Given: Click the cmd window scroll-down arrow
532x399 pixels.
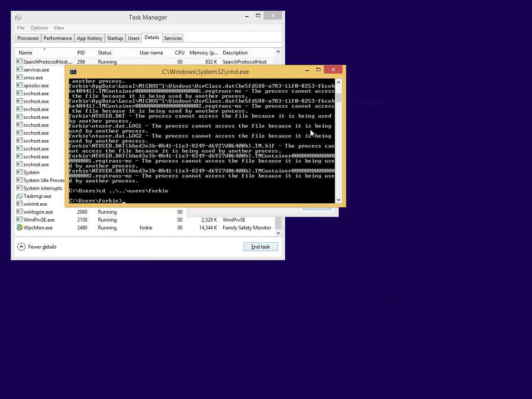Looking at the screenshot, I should [338, 200].
